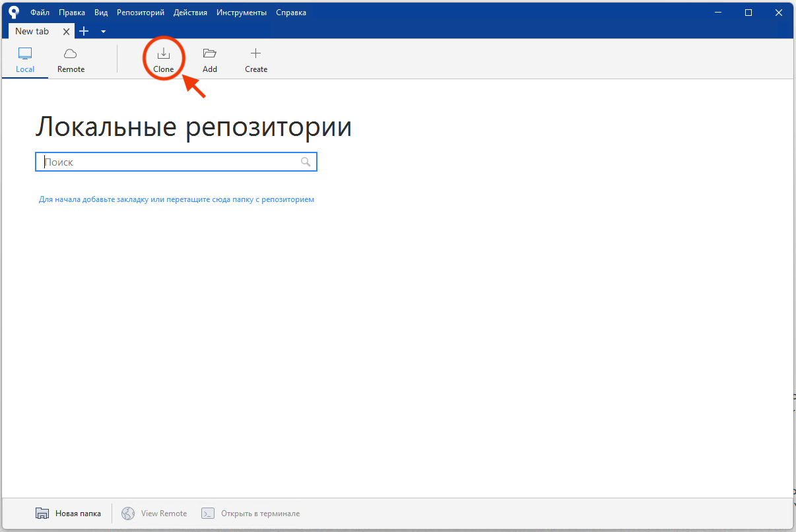Click the search magnifier icon
This screenshot has height=532, width=796.
pos(305,162)
